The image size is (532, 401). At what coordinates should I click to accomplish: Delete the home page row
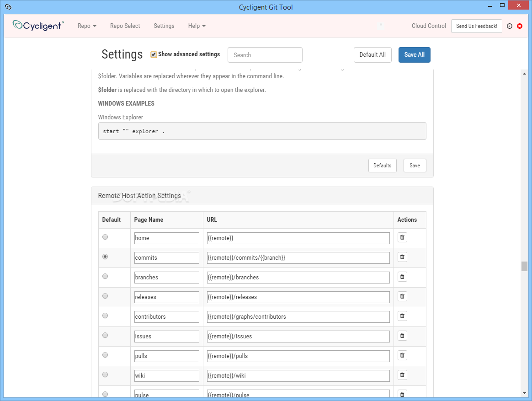coord(402,237)
